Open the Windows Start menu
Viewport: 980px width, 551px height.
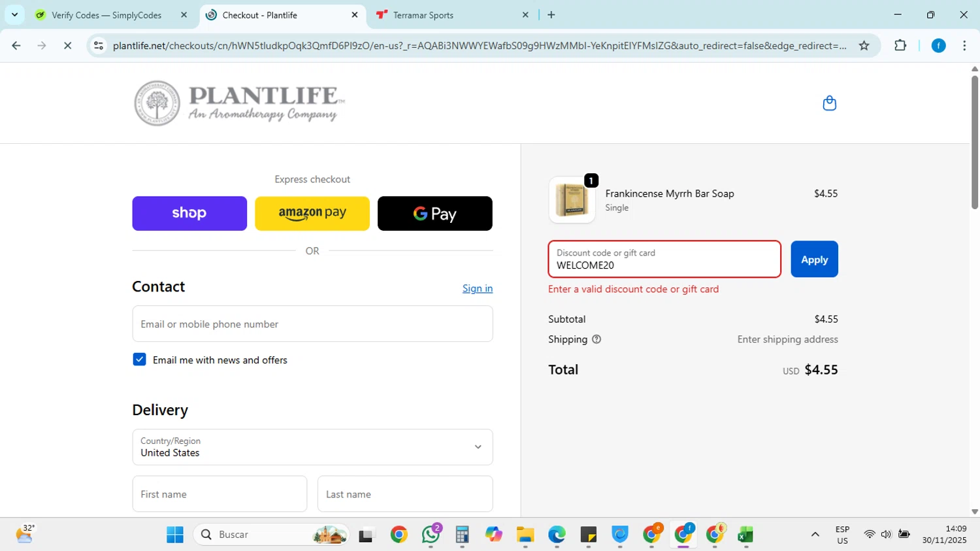175,535
